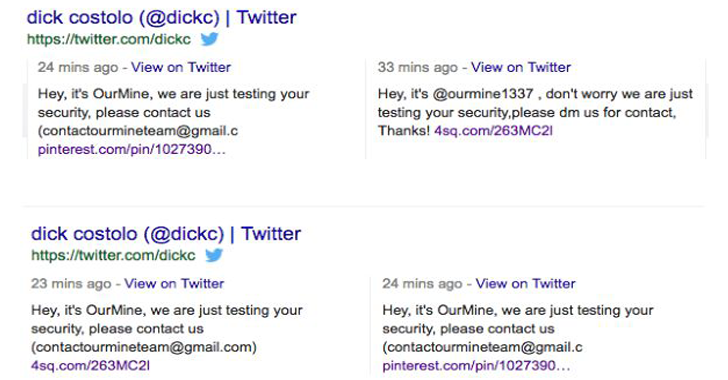Open pinterest.com/pin link in bottom-right tweet

(476, 366)
